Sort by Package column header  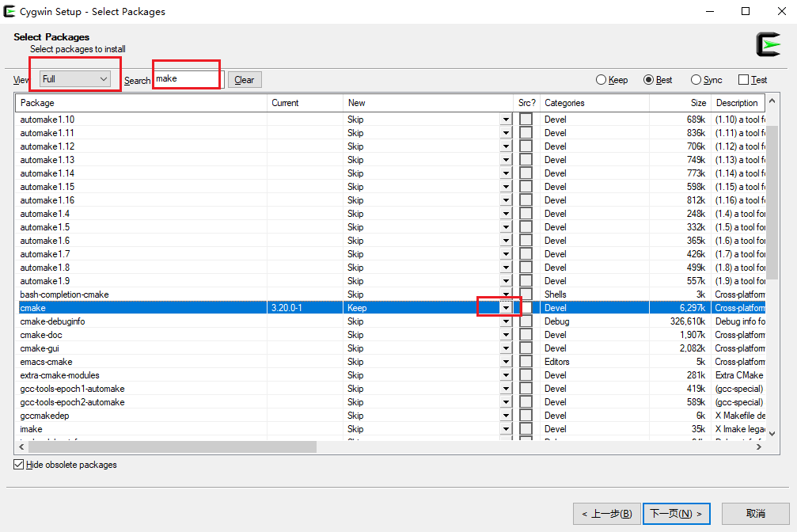pyautogui.click(x=142, y=103)
